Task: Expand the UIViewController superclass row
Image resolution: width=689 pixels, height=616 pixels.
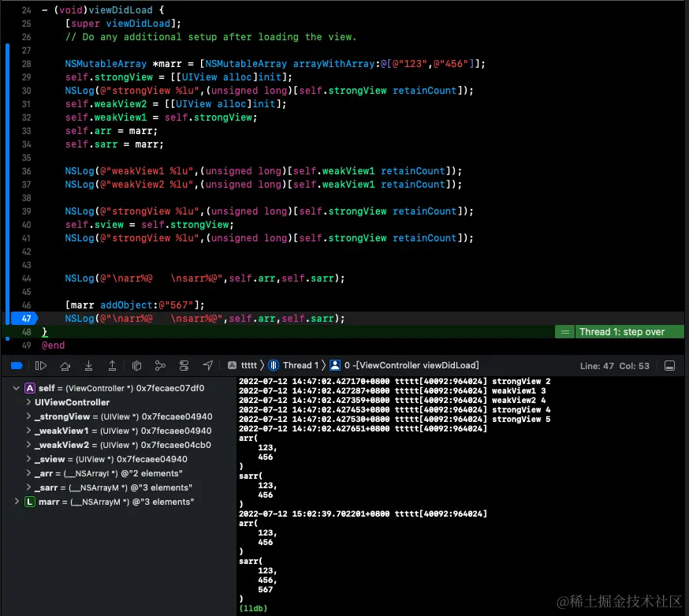Action: (28, 402)
